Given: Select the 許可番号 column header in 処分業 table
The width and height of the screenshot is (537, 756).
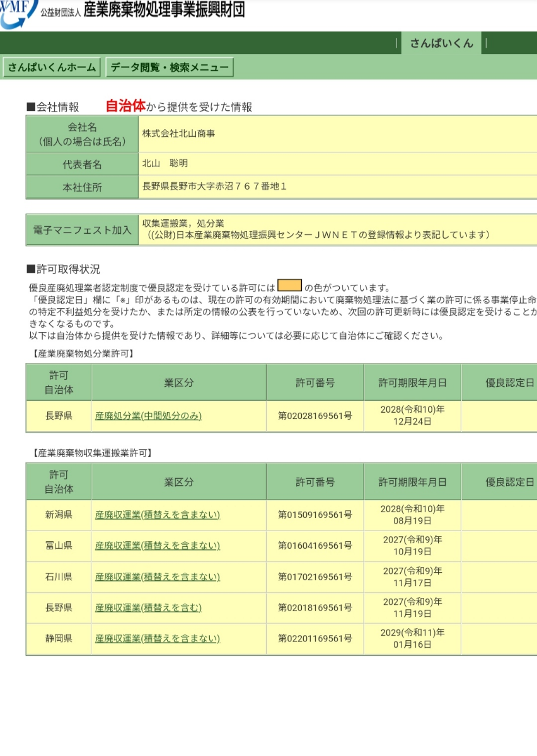Looking at the screenshot, I should point(315,381).
